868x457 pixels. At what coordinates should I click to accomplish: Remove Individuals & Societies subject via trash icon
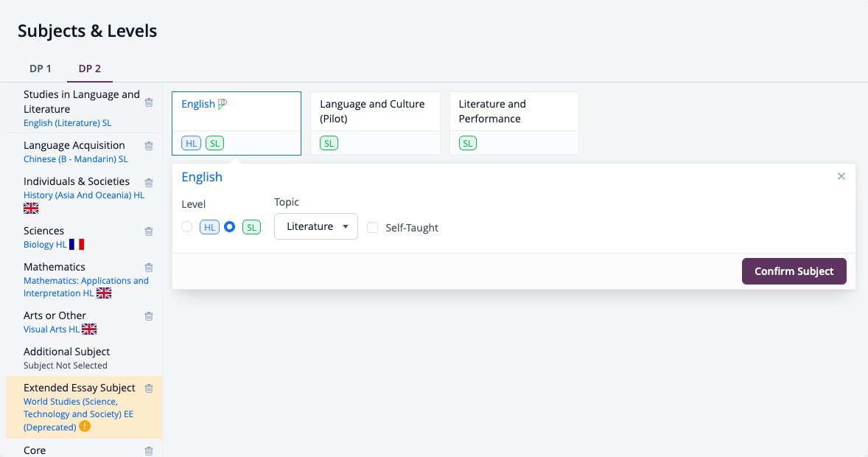pos(148,182)
